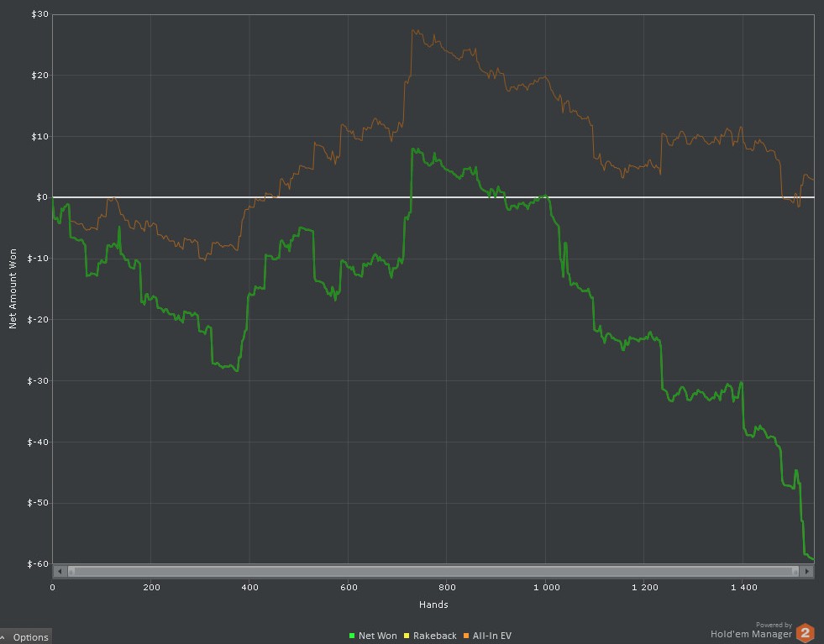The image size is (824, 644).
Task: Toggle the All-In EV series label
Action: pyautogui.click(x=491, y=636)
